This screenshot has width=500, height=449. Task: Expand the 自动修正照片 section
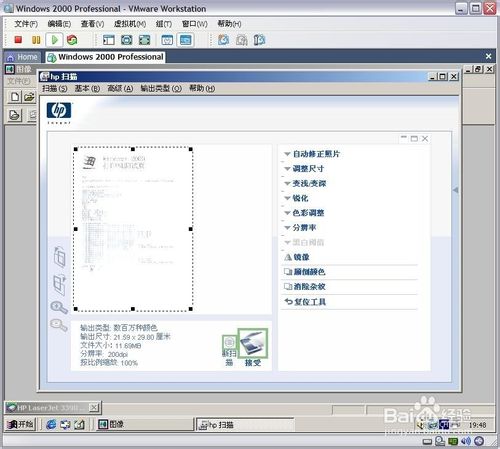[x=311, y=154]
